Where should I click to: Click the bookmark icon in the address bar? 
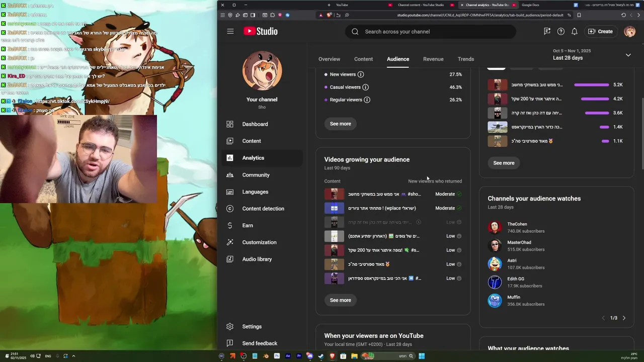coord(579,15)
